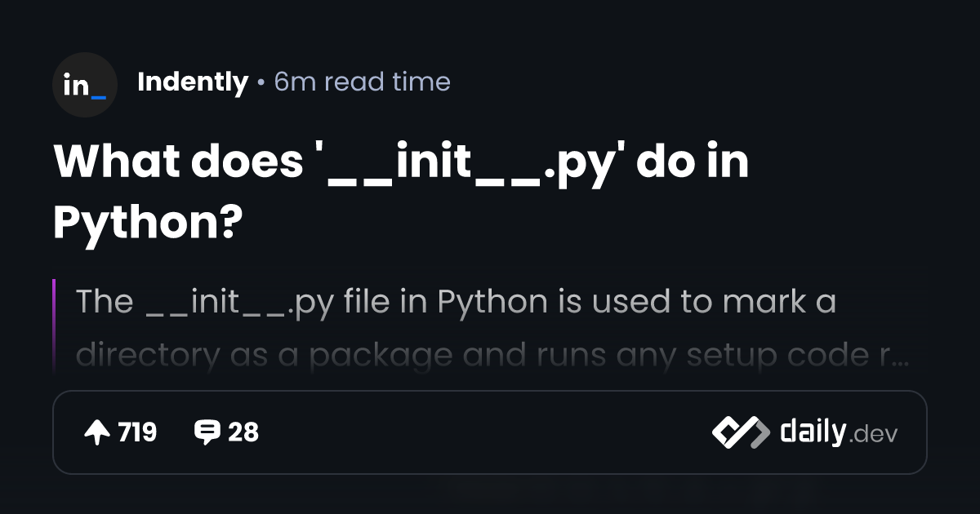Image resolution: width=980 pixels, height=514 pixels.
Task: Click the blue underscore in the Indently logo
Action: tap(98, 95)
